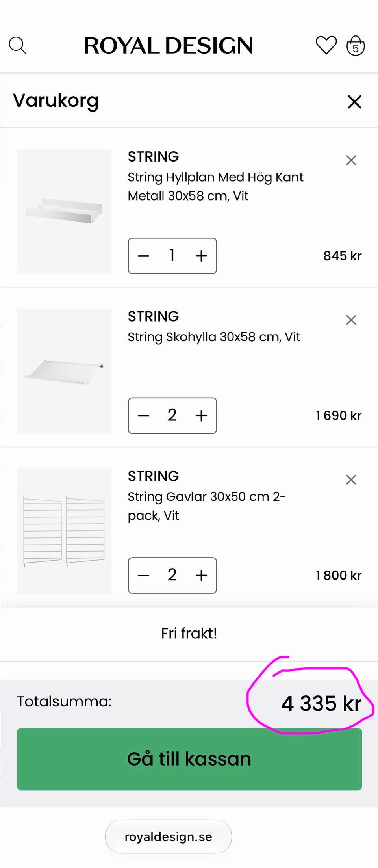Open the wishlist heart icon
The image size is (378, 868).
point(326,45)
